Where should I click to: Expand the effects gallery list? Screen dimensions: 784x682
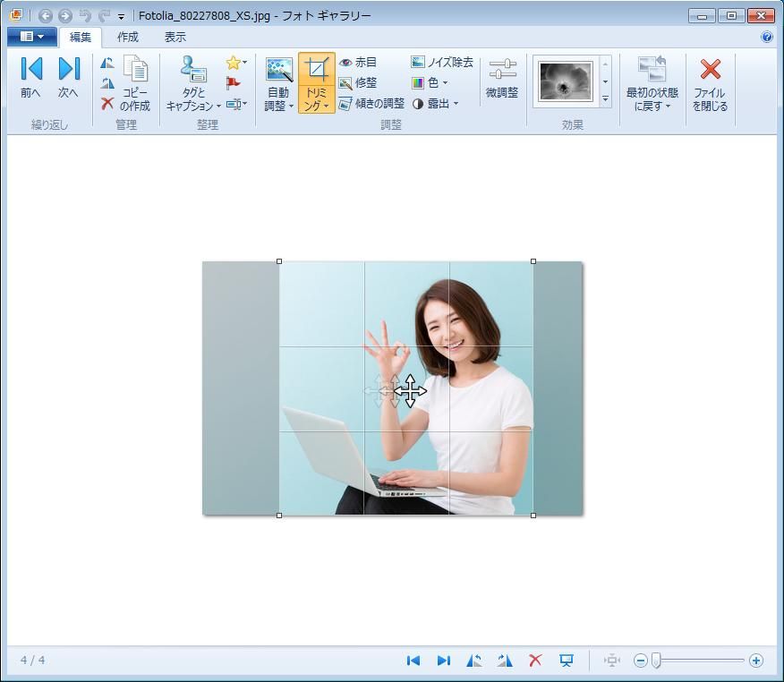tap(606, 99)
